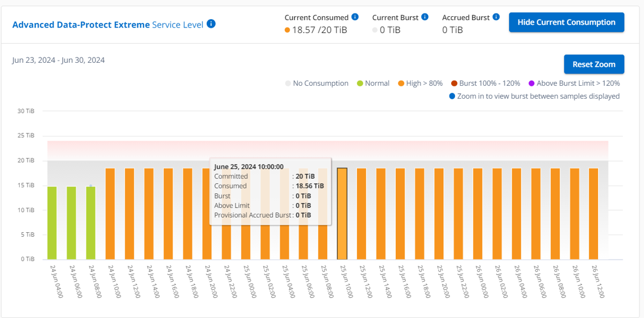644x318 pixels.
Task: Toggle Burst 100% - 120% legend item
Action: pyautogui.click(x=485, y=84)
